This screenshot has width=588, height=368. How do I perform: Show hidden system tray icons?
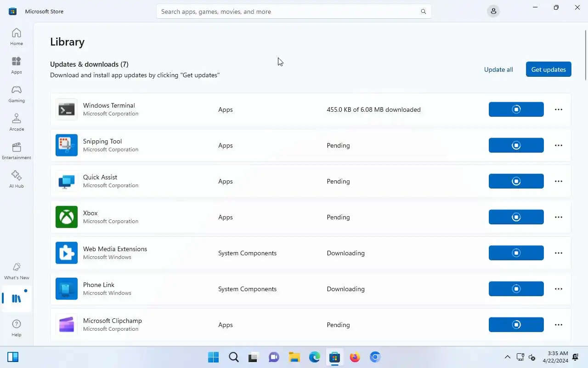tap(507, 357)
